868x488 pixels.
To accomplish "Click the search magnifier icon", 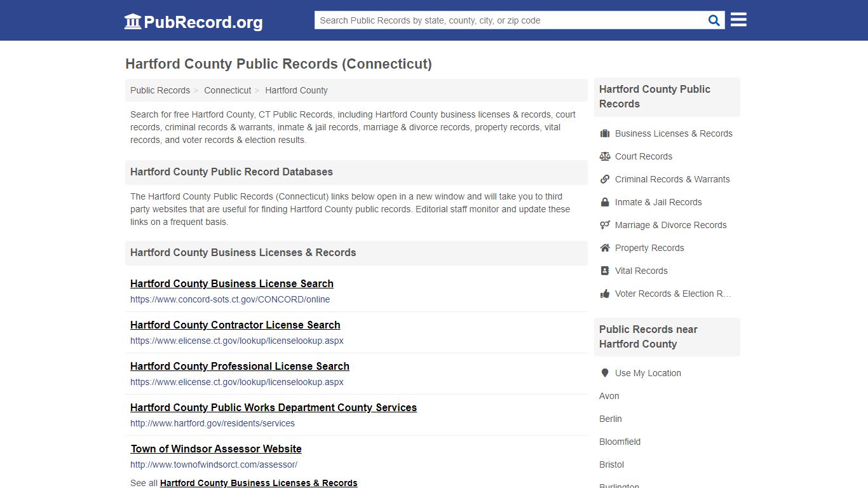I will [x=714, y=20].
